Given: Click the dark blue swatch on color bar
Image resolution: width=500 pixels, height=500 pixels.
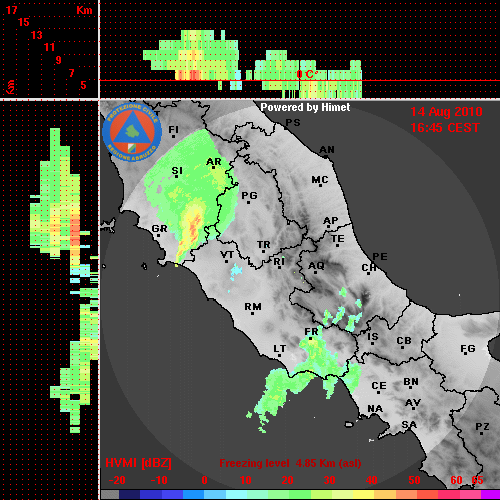Looking at the screenshot, I should (129, 495).
